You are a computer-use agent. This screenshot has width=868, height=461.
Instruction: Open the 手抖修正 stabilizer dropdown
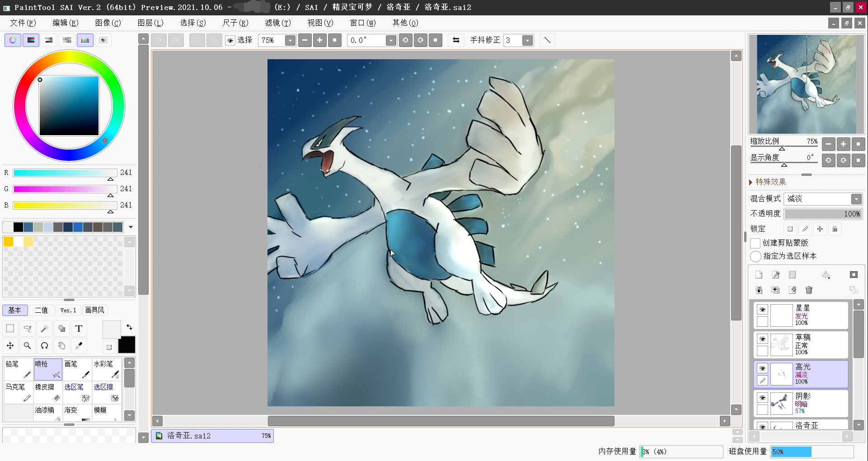click(x=527, y=41)
